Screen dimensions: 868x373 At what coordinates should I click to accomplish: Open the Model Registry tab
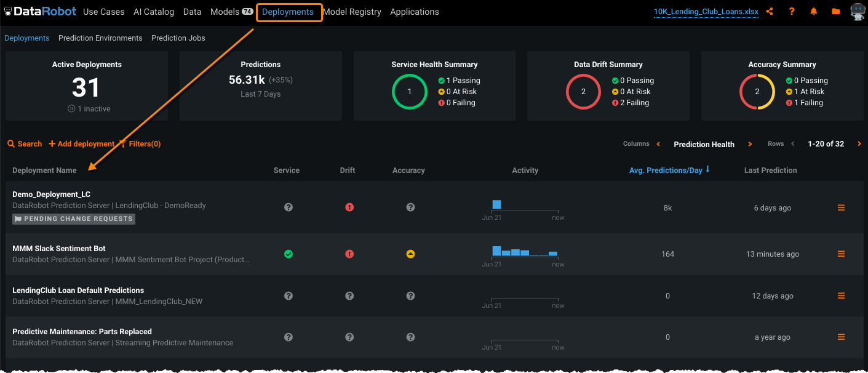(x=352, y=12)
